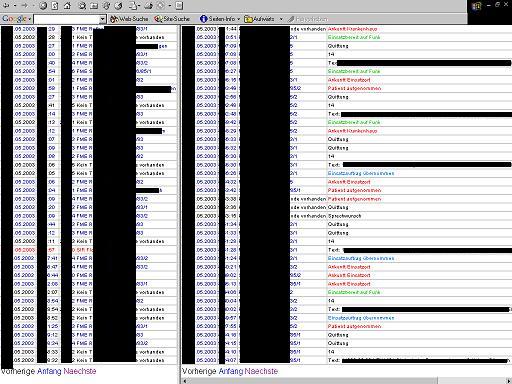Screen dimensions: 512x384
Task: Click inside the Google toolbar search field
Action: pyautogui.click(x=67, y=19)
